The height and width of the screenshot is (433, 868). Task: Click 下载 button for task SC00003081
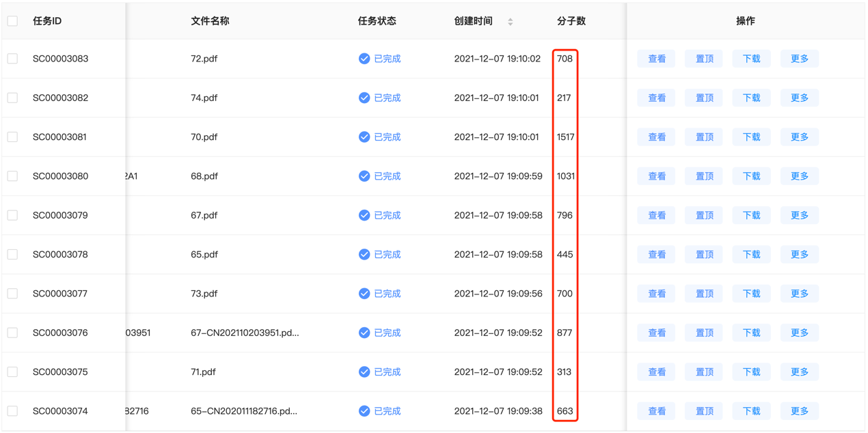click(x=751, y=137)
